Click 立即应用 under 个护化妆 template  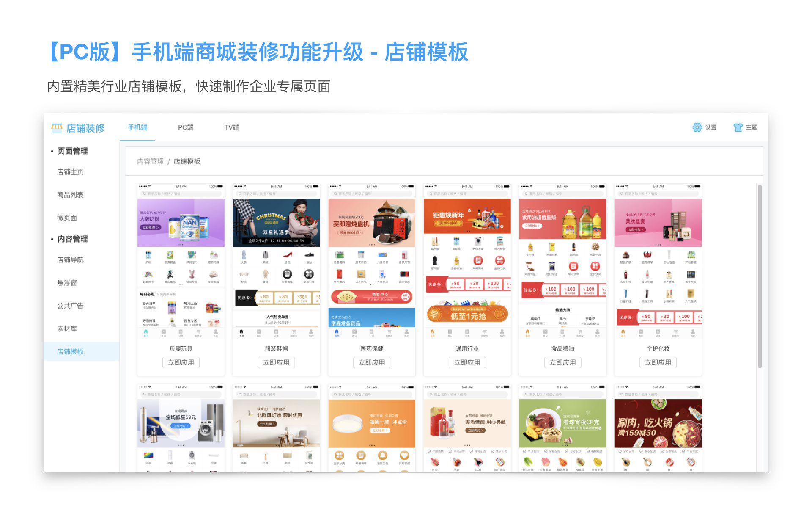(658, 363)
